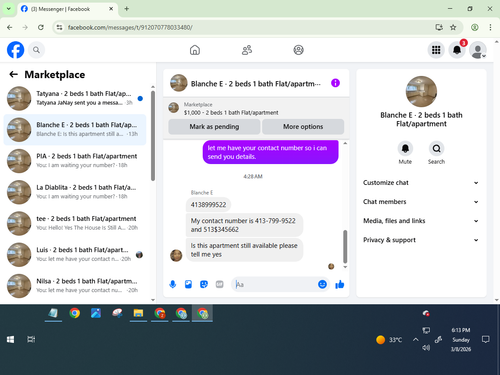Search within the conversation
Viewport: 500px width, 375px height.
(436, 148)
